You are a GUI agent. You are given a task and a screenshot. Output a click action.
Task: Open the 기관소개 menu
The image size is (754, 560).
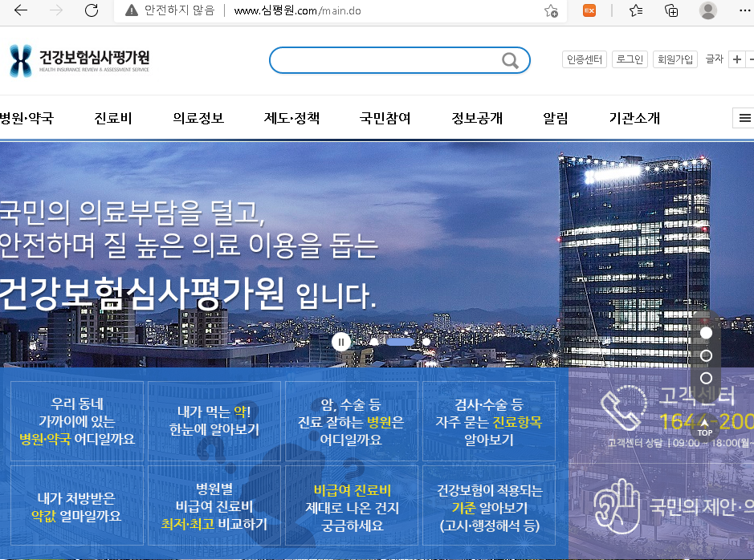pyautogui.click(x=634, y=118)
